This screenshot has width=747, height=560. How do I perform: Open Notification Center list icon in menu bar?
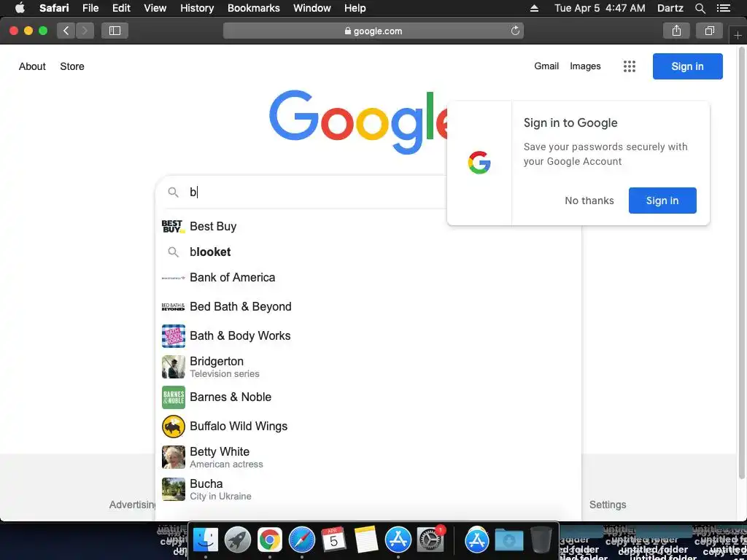(x=724, y=8)
